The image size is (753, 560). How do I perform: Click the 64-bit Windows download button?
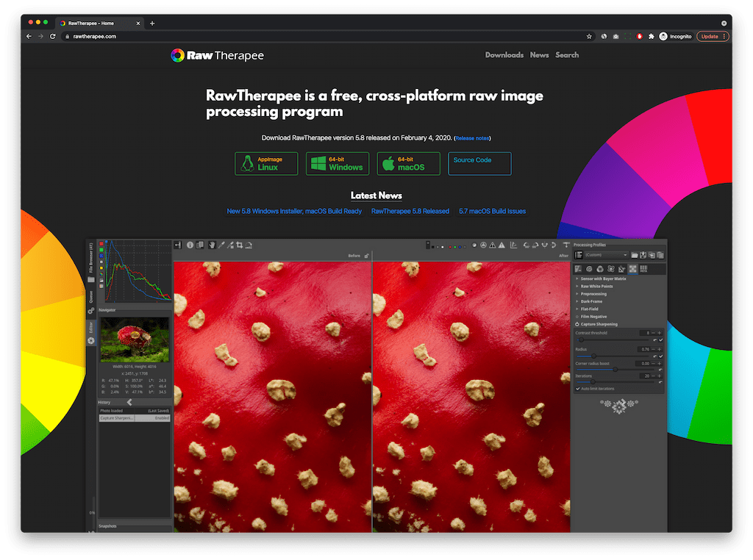[337, 163]
